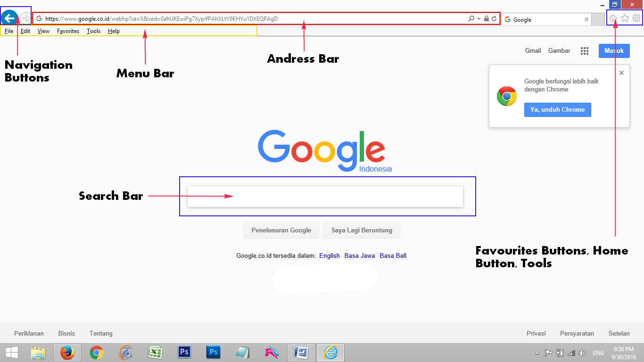The height and width of the screenshot is (362, 644).
Task: Open Excel from the taskbar
Action: [x=155, y=353]
